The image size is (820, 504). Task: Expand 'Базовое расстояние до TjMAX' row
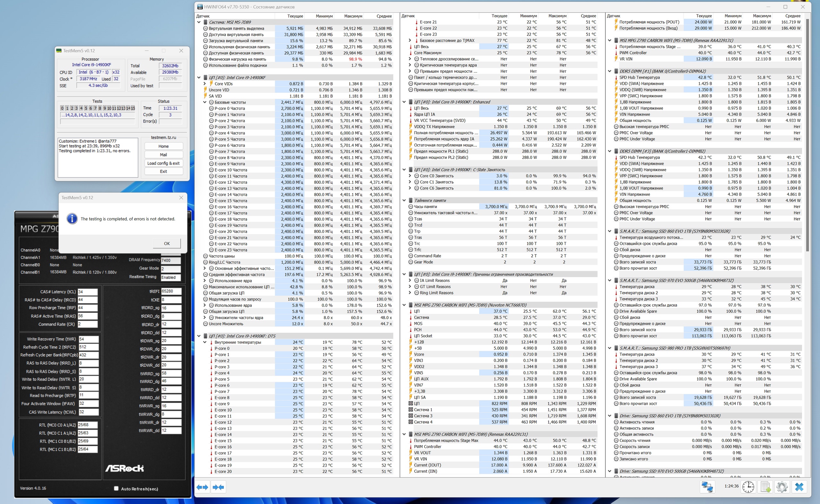click(x=410, y=40)
